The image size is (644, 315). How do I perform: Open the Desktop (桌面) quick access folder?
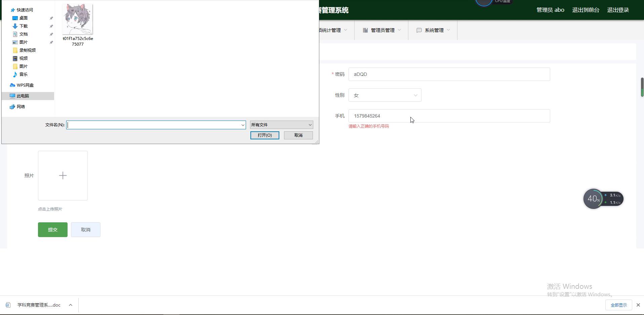click(23, 18)
